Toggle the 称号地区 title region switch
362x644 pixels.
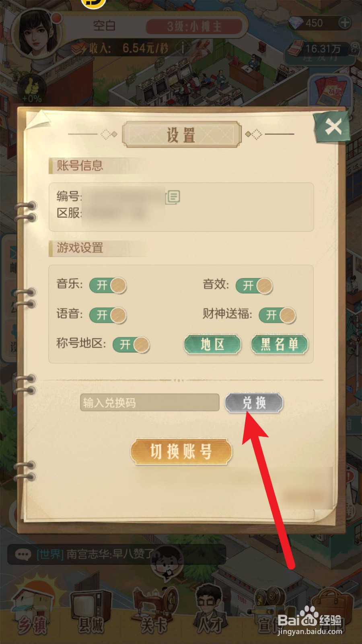pyautogui.click(x=131, y=345)
